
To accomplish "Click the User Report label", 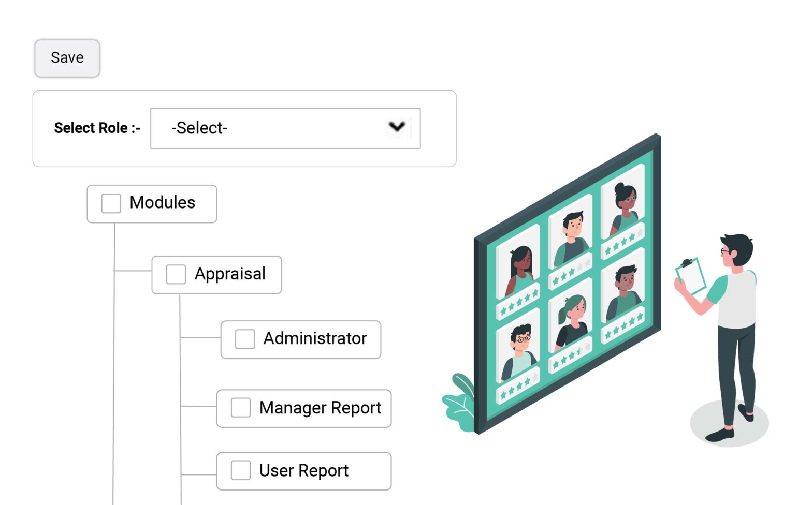I will coord(303,470).
